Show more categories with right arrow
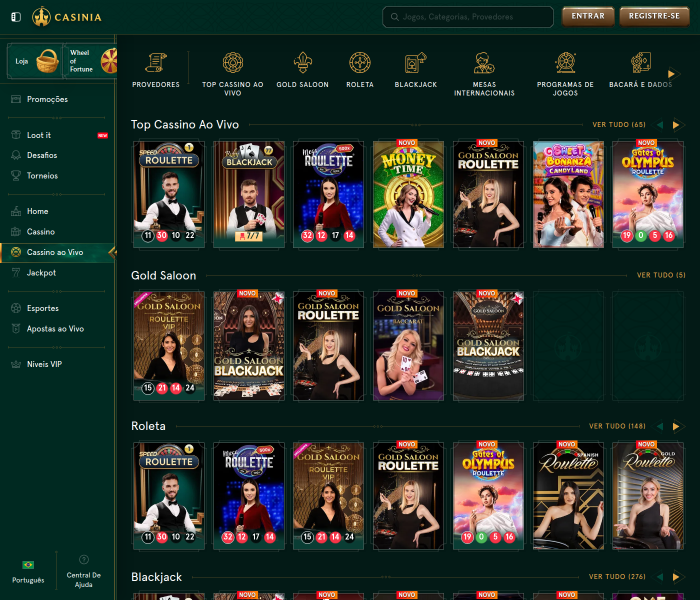 tap(671, 74)
